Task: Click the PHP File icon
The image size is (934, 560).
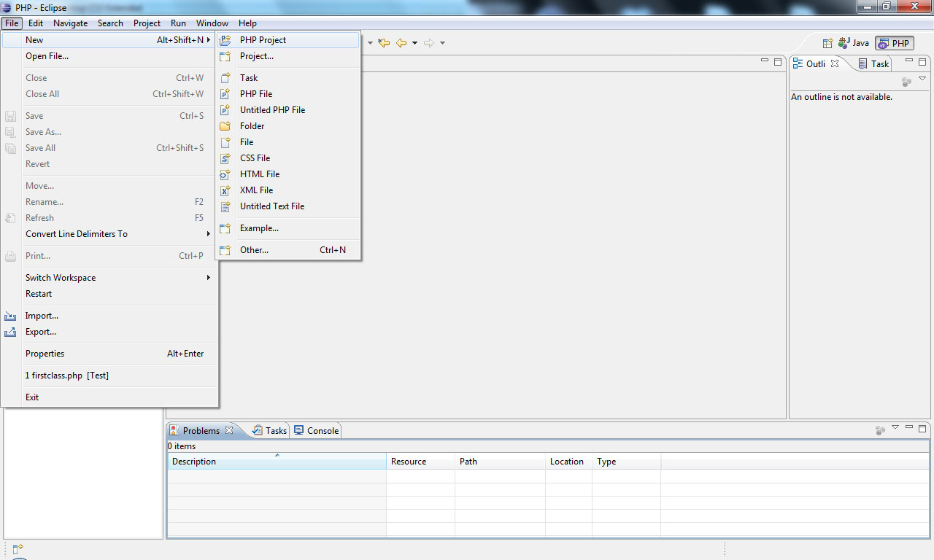Action: pos(225,94)
